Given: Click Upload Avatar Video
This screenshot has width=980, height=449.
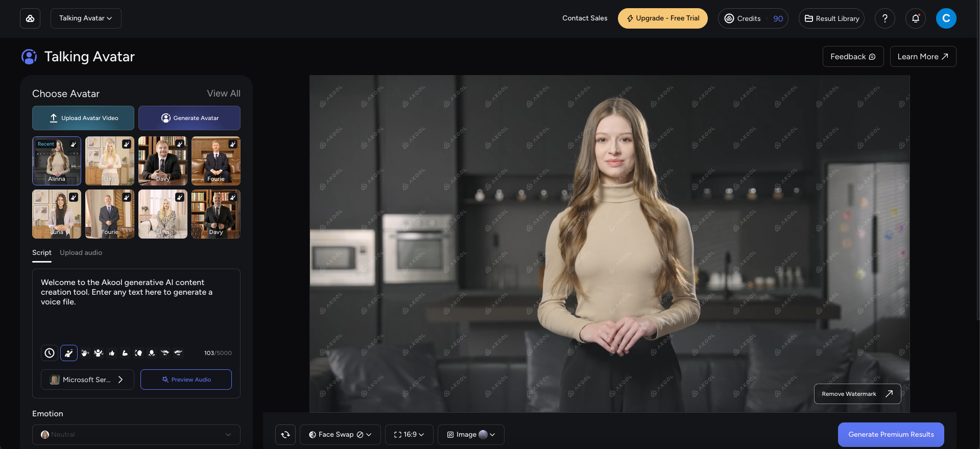Looking at the screenshot, I should (x=83, y=118).
